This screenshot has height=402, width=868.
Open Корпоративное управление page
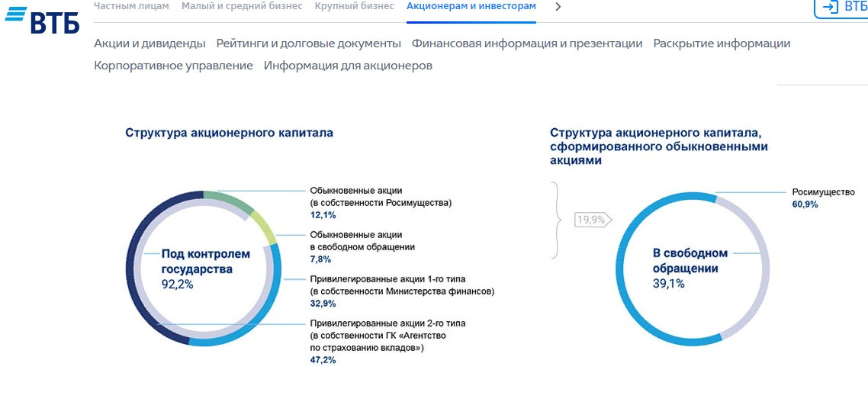(173, 66)
